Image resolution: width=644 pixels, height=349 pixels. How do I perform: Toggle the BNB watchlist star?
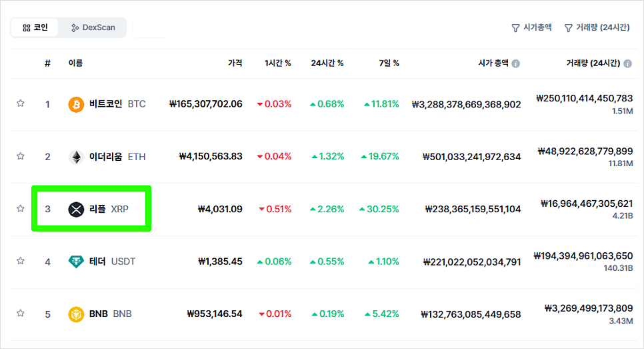coord(20,313)
